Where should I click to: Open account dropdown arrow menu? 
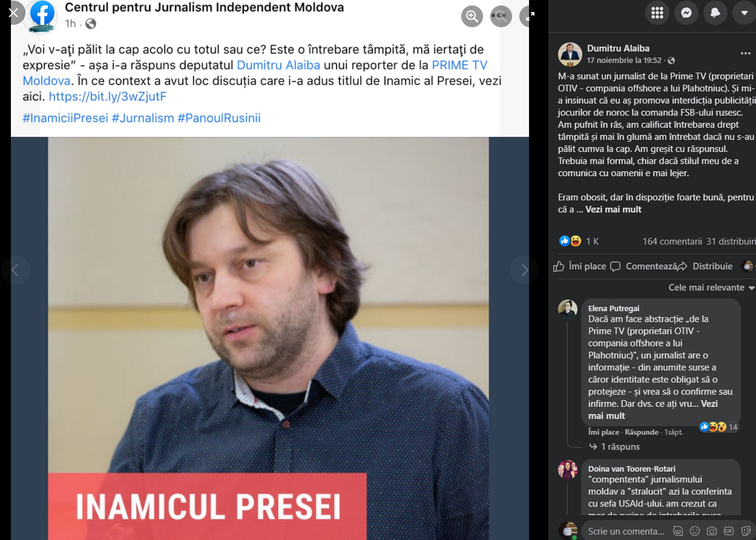744,13
